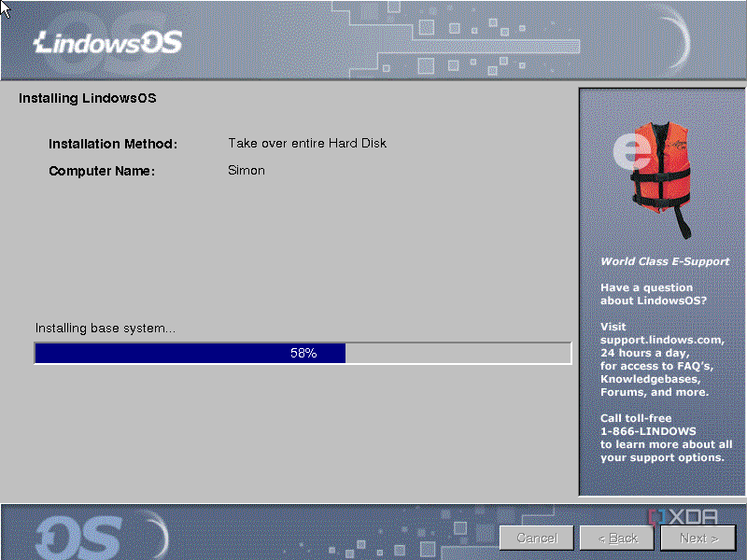
Task: Click the 'Computer Name:' label
Action: 102,171
